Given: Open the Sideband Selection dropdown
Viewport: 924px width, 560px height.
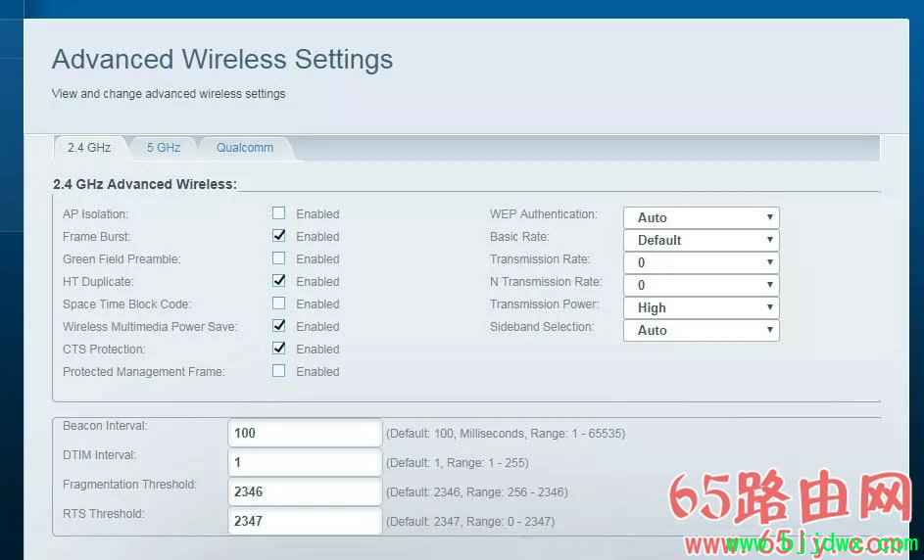Looking at the screenshot, I should [701, 330].
